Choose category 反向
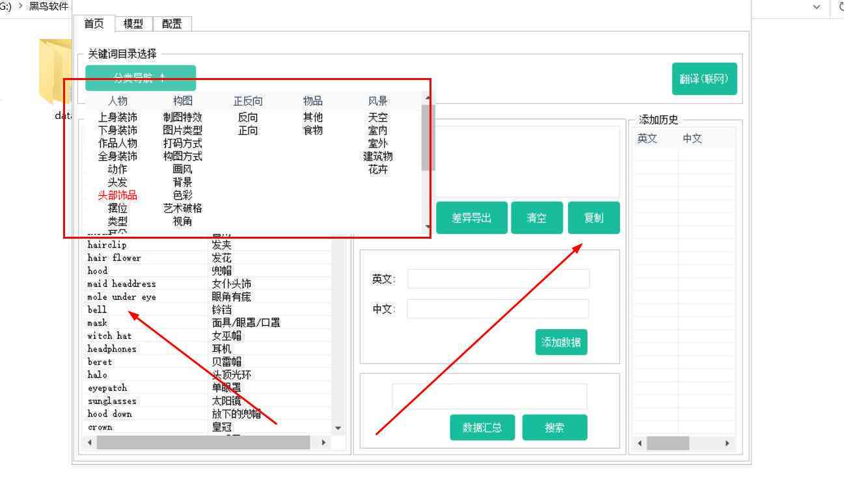This screenshot has height=504, width=844. (248, 118)
